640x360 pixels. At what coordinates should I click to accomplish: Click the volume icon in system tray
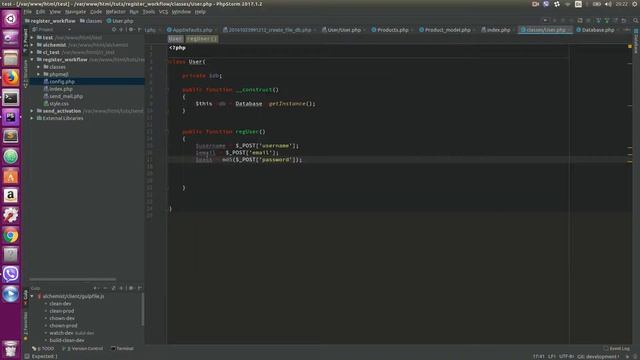coord(608,4)
